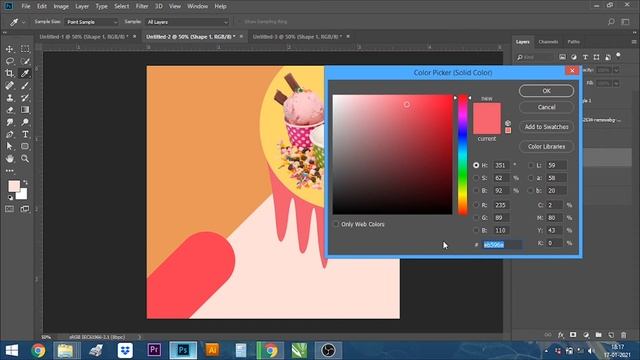
Task: Swap foreground and background colors
Action: click(x=25, y=182)
